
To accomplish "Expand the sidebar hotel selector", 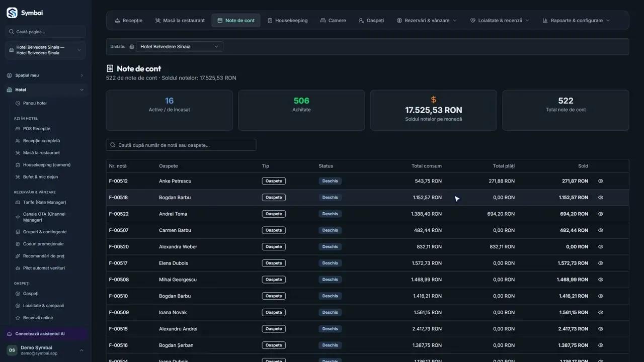I will (x=45, y=50).
